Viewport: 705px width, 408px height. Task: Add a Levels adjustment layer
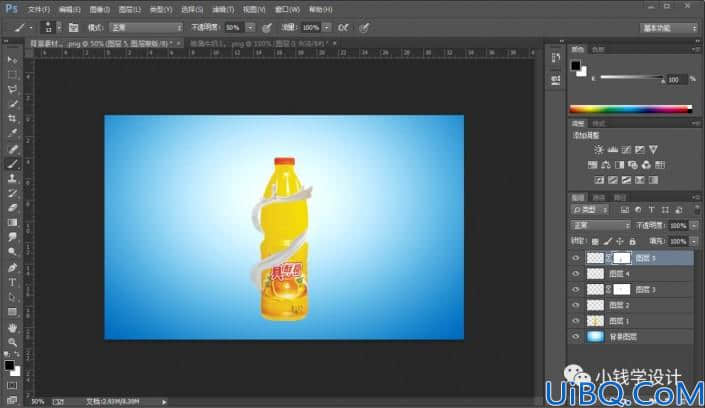coord(612,149)
